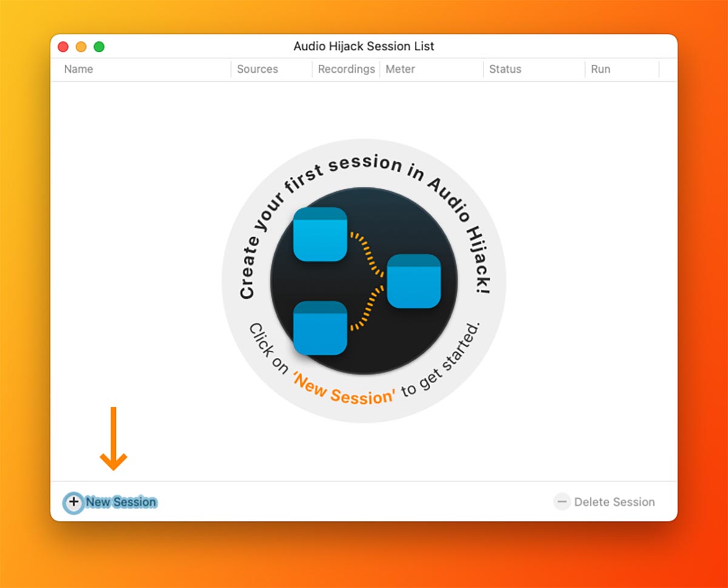Screen dimensions: 728x588
Task: Click the New Session plus icon
Action: click(x=73, y=502)
